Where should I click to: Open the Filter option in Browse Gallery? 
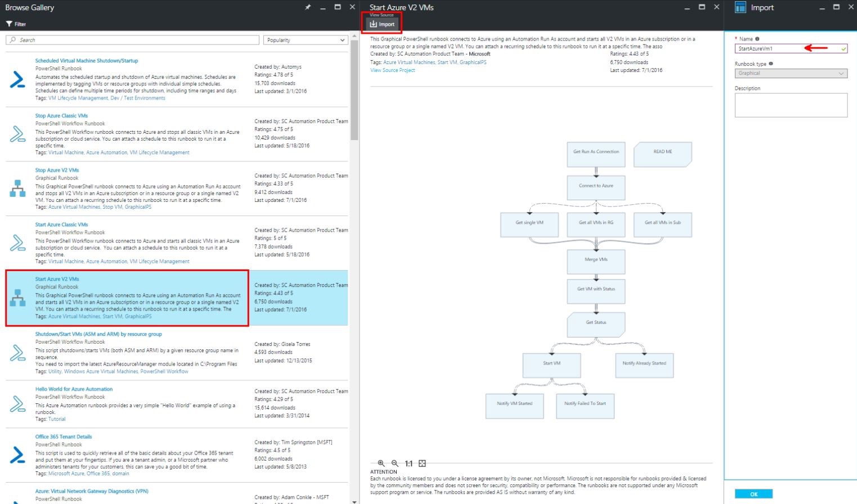click(x=16, y=24)
